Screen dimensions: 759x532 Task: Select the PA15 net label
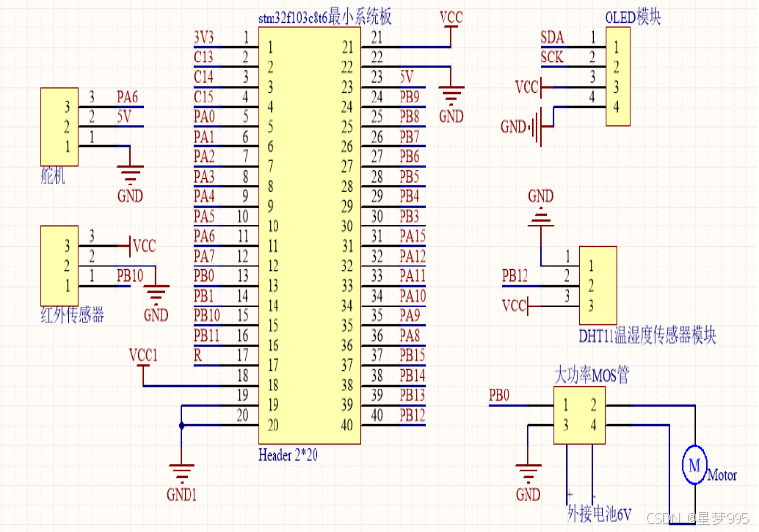click(x=412, y=236)
